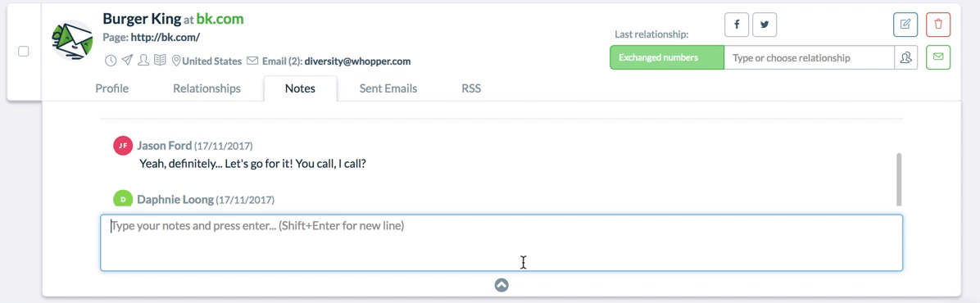This screenshot has width=980, height=303.
Task: Delete contact with red trash icon
Action: [938, 25]
